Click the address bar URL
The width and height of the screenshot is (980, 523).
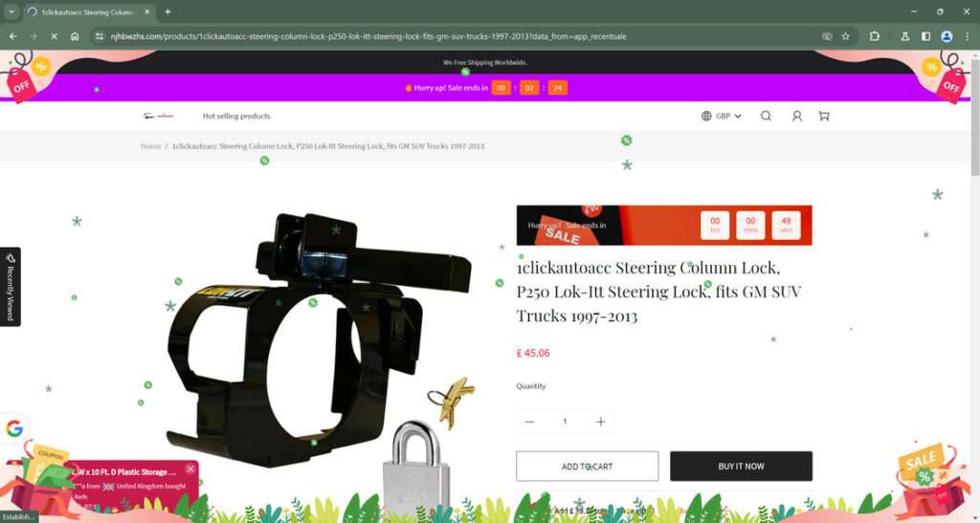pyautogui.click(x=368, y=36)
